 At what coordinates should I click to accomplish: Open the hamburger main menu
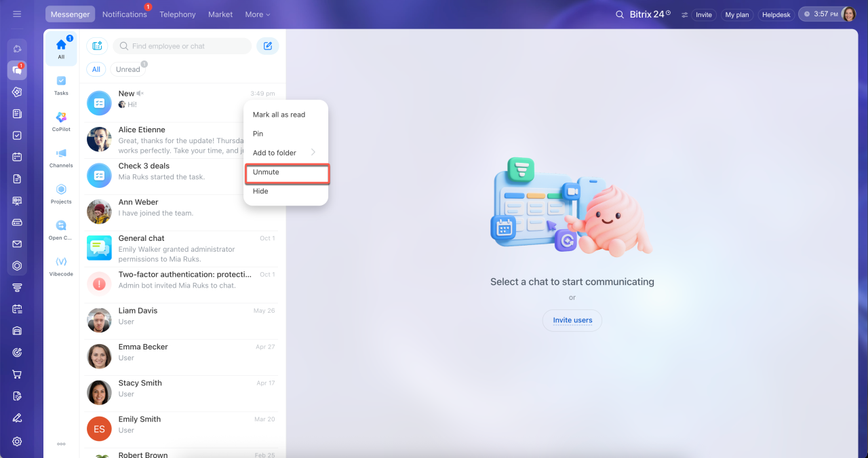(x=17, y=14)
